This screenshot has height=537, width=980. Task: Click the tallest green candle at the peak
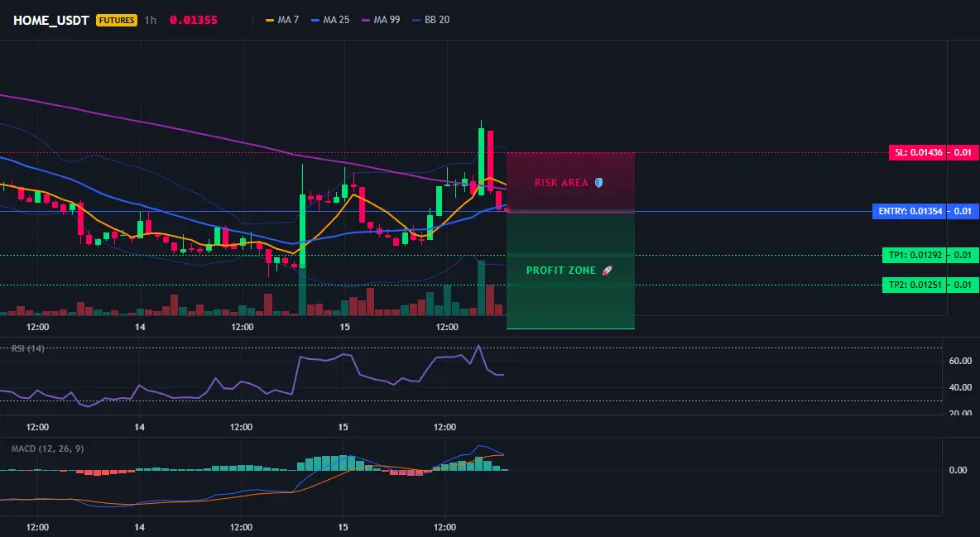(481, 161)
